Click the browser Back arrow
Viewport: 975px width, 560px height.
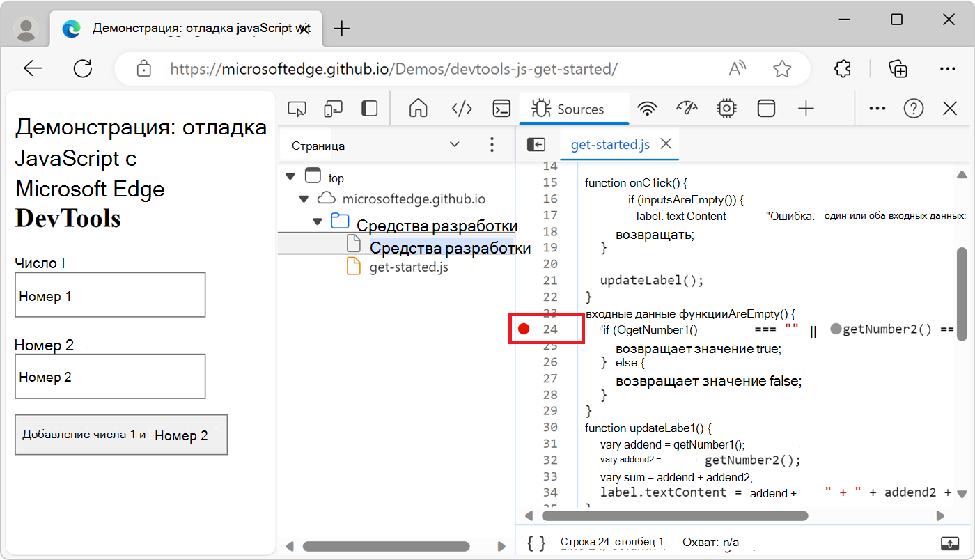click(x=33, y=68)
